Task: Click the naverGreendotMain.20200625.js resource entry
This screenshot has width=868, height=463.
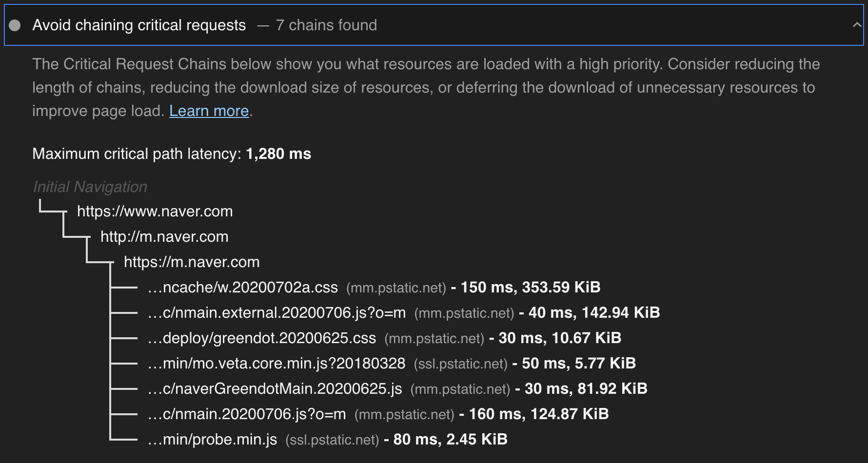Action: click(x=275, y=389)
